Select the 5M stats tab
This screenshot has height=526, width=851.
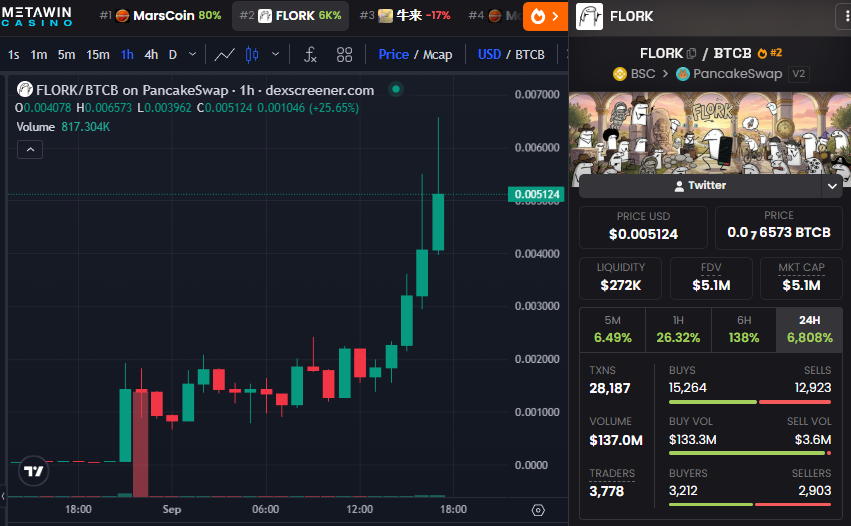tap(612, 330)
